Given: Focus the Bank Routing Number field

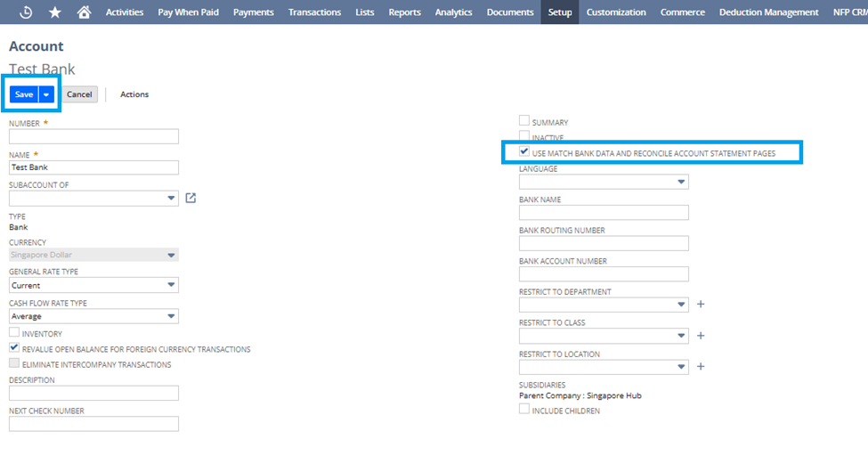Looking at the screenshot, I should pyautogui.click(x=604, y=243).
